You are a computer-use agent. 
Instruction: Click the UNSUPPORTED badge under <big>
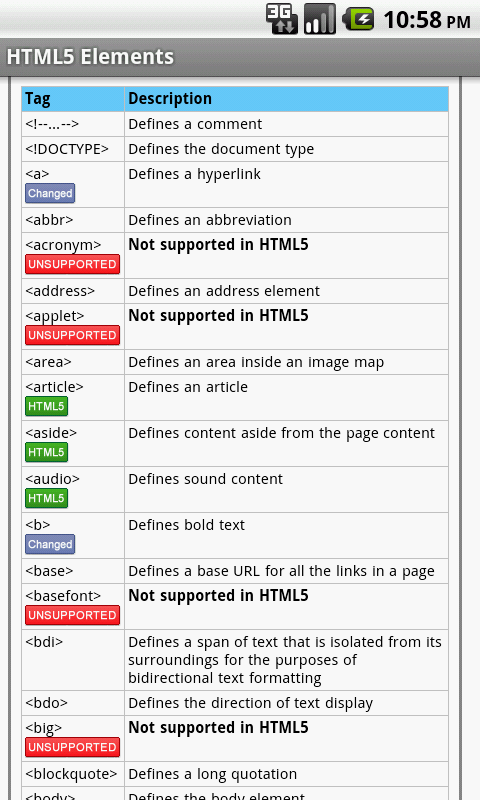pyautogui.click(x=72, y=747)
